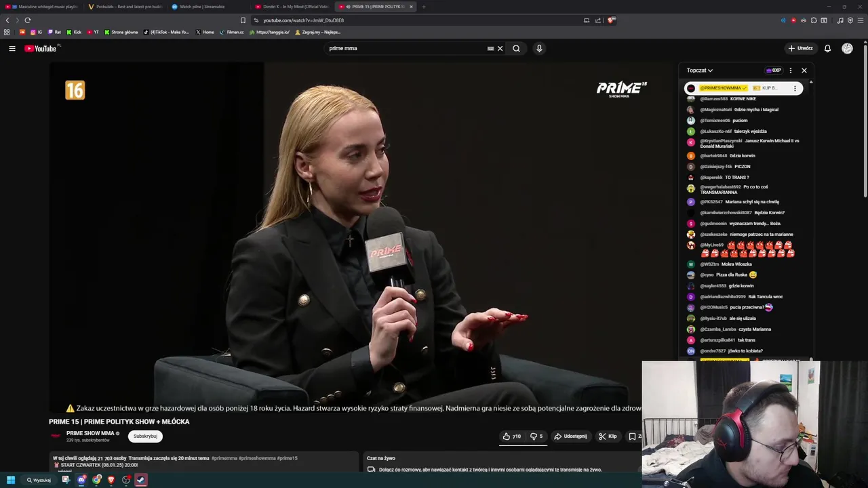Open the bookmarks apps grid icon
The image size is (868, 488).
pyautogui.click(x=7, y=32)
